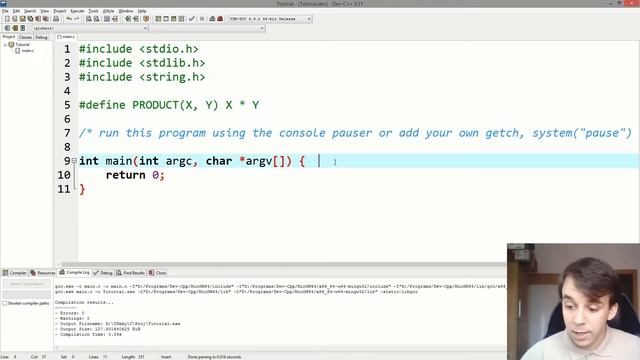
Task: Click the middle icon in second toolbar row
Action: [x=15, y=28]
